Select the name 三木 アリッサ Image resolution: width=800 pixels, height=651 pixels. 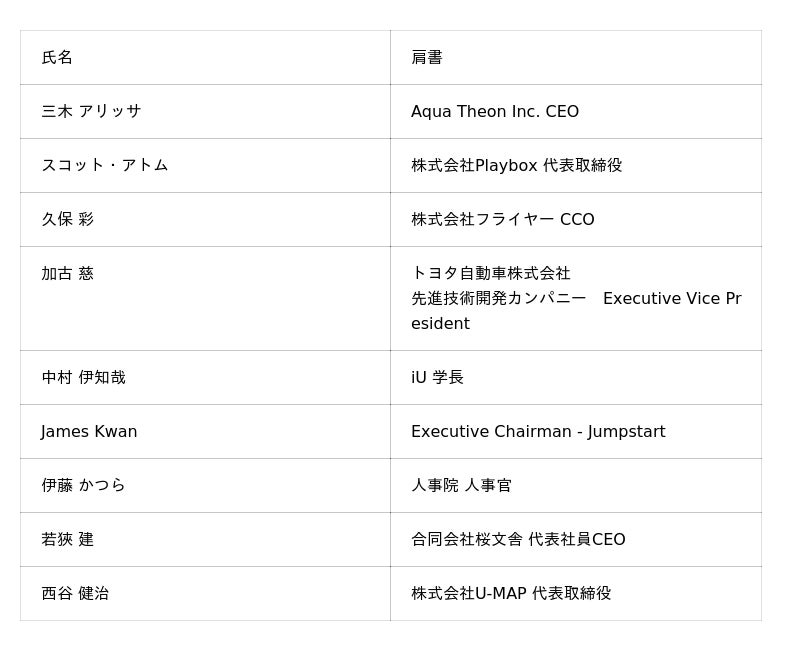(91, 112)
